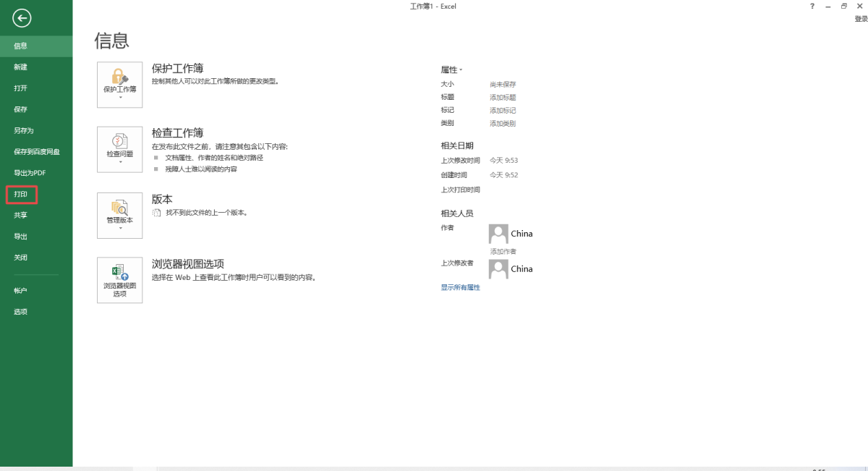Click the 添加标记 field
The height and width of the screenshot is (471, 868).
click(503, 111)
